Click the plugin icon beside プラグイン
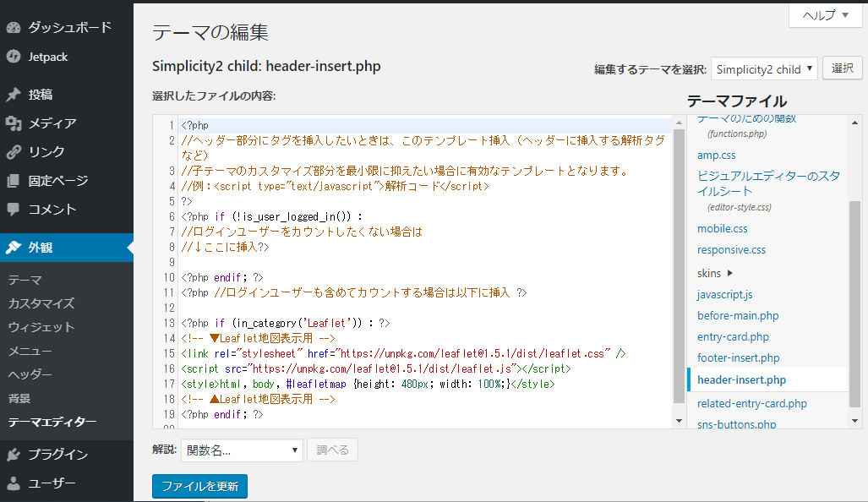 point(14,455)
